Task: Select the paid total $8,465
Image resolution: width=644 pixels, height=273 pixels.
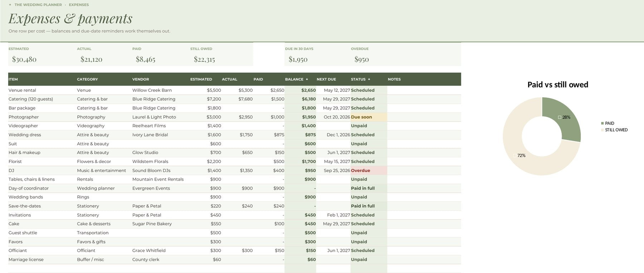Action: coord(146,59)
